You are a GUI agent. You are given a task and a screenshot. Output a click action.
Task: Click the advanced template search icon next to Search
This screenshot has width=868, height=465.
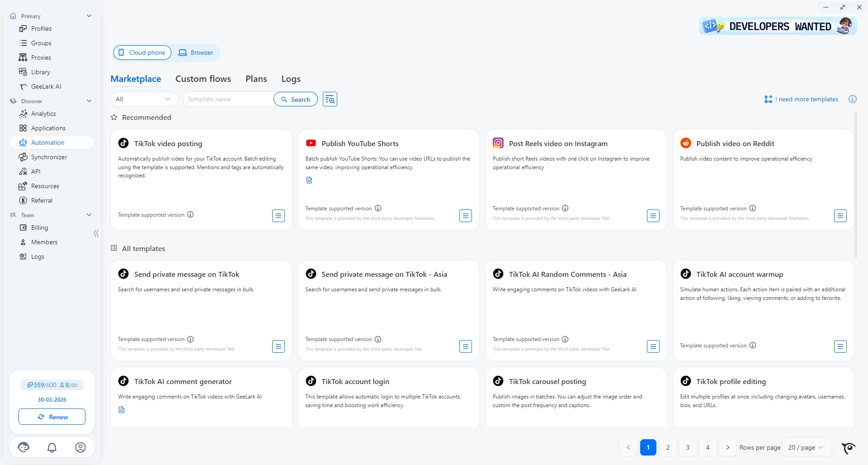click(x=330, y=99)
